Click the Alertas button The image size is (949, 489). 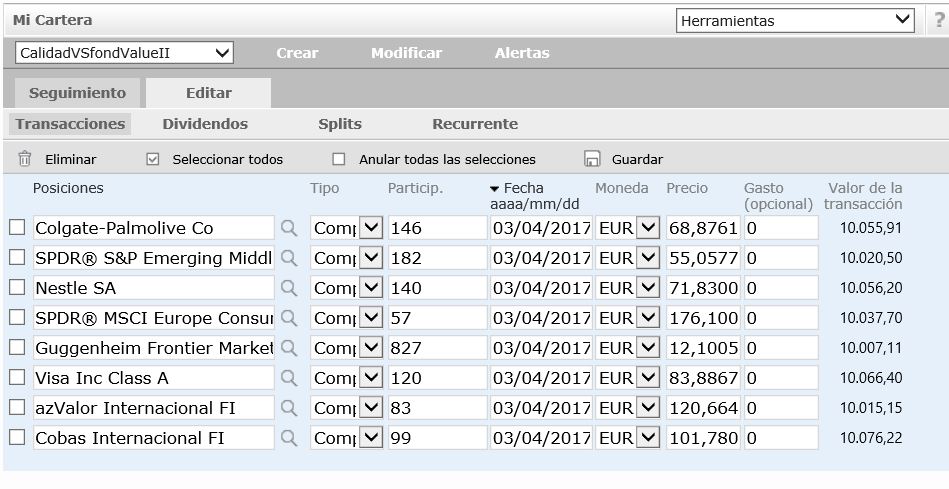tap(522, 53)
